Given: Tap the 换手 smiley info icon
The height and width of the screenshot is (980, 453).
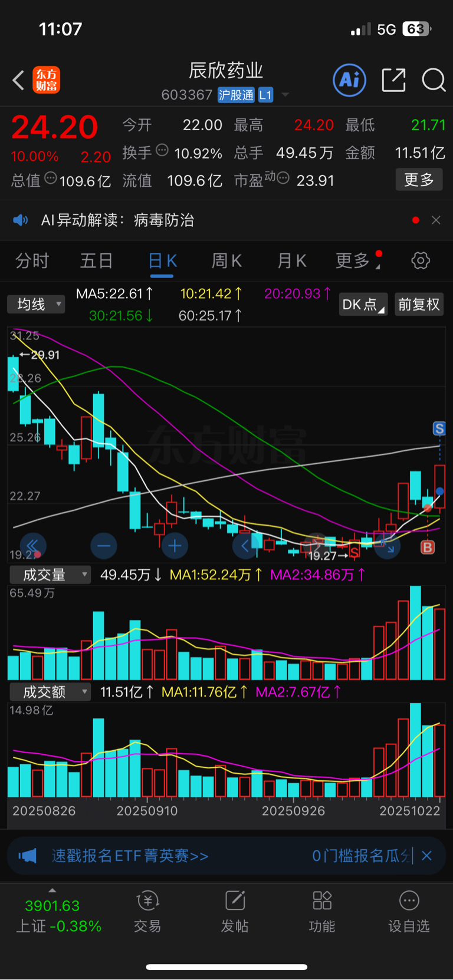Looking at the screenshot, I should [162, 151].
